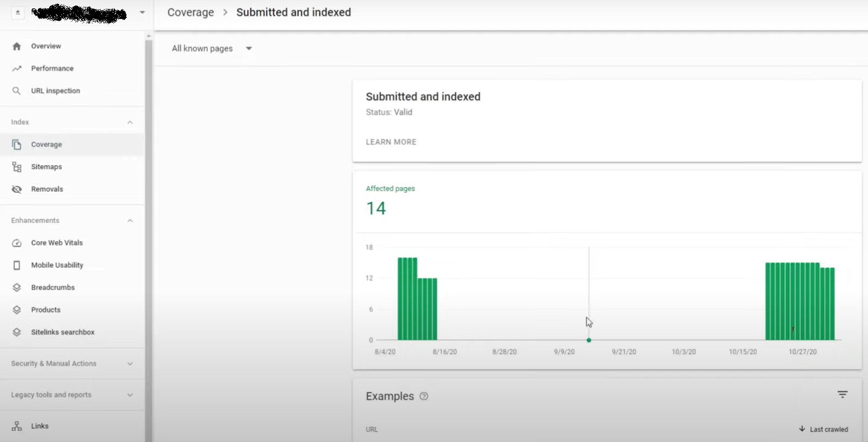Image resolution: width=868 pixels, height=442 pixels.
Task: Click the filter icon in Examples panel
Action: tap(842, 394)
